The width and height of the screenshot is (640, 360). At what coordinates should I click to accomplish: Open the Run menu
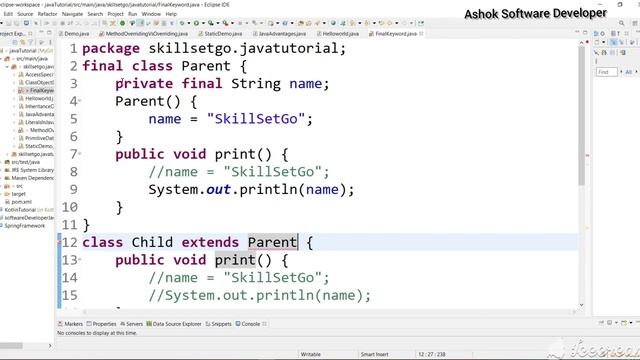click(x=133, y=14)
